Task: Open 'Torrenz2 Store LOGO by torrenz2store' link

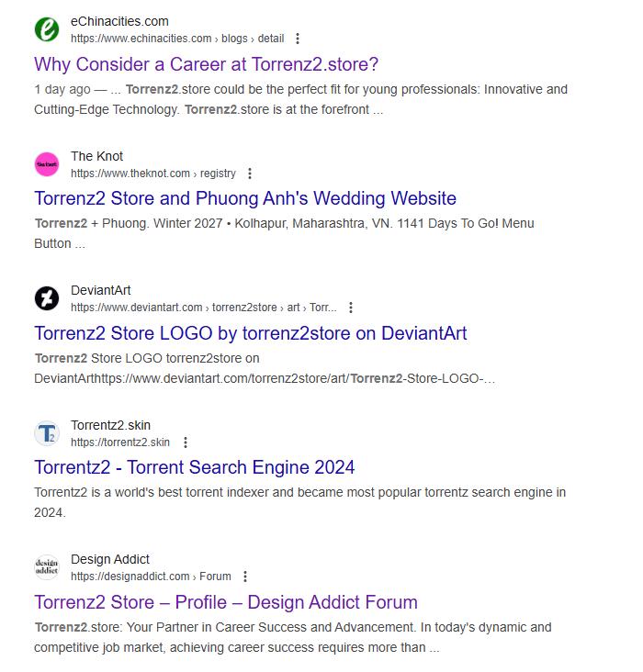Action: click(251, 333)
